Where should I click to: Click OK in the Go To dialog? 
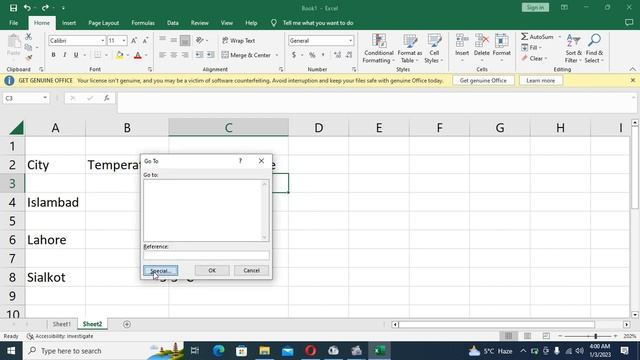(x=212, y=271)
